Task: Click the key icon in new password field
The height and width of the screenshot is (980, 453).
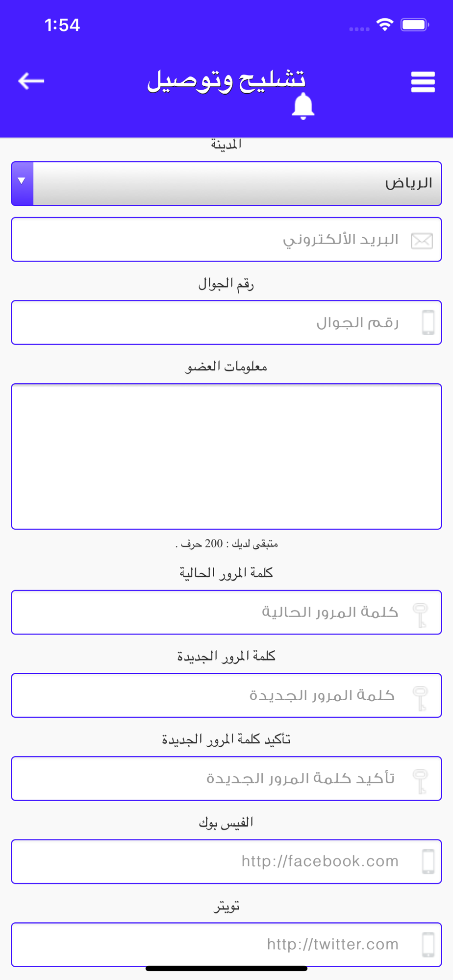Action: 421,698
